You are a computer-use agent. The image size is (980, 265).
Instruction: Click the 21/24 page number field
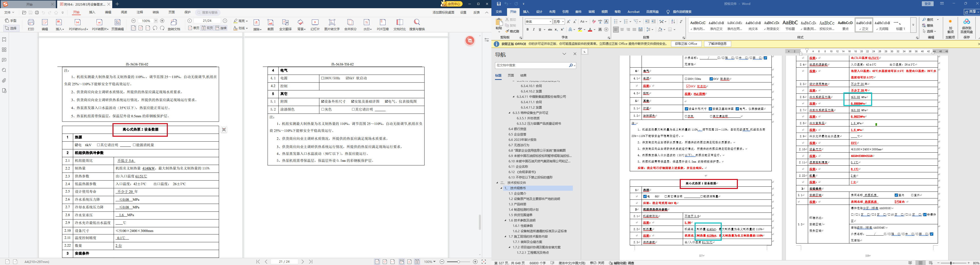click(x=207, y=20)
